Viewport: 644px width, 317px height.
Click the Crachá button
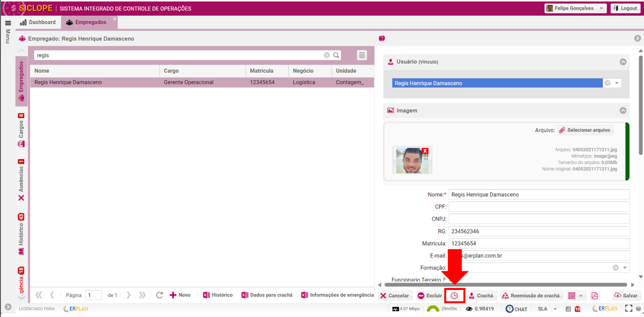click(481, 295)
